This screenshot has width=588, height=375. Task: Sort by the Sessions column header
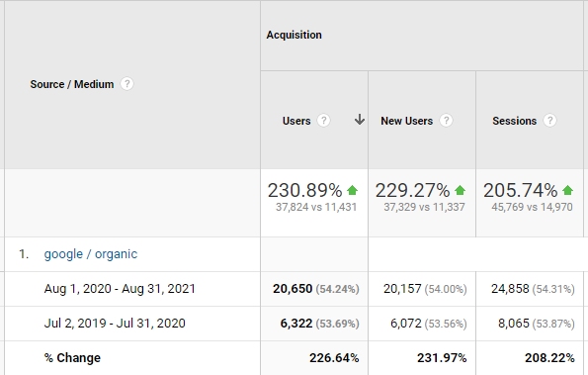[514, 121]
